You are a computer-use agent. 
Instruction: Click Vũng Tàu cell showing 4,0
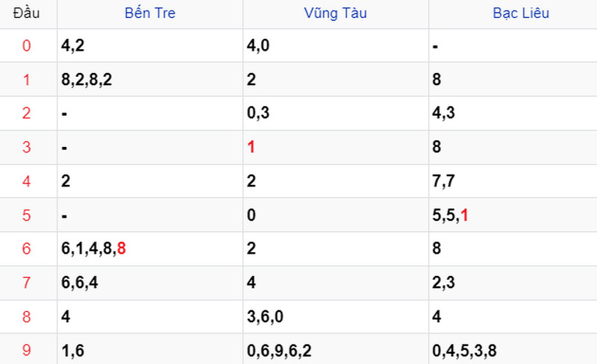(336, 45)
